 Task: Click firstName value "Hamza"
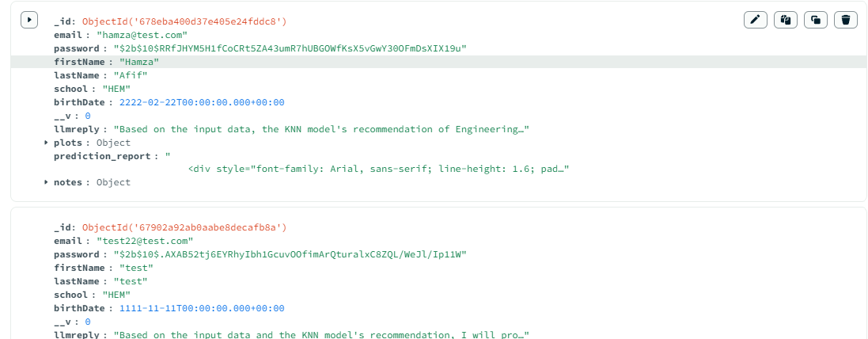[x=139, y=62]
